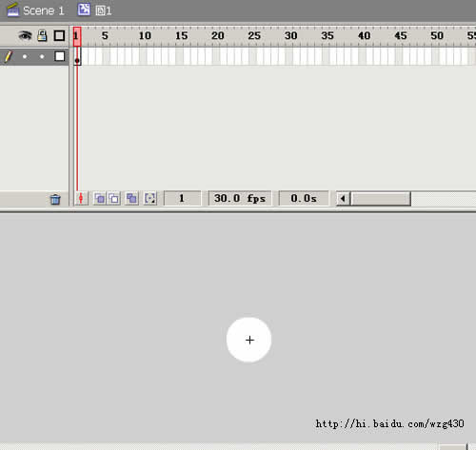Viewport: 476px width, 450px height.
Task: Click the eye show/hide all layers icon
Action: (25, 35)
